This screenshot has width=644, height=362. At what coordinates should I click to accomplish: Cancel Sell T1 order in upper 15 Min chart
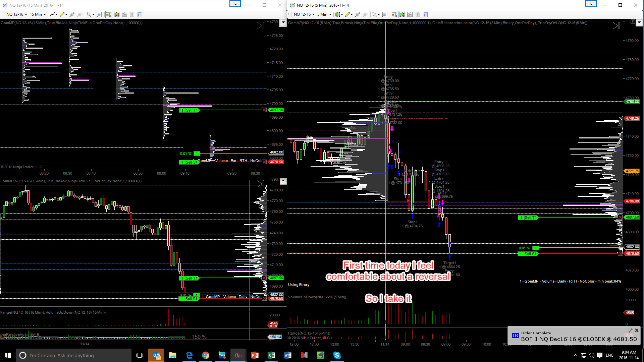point(264,110)
